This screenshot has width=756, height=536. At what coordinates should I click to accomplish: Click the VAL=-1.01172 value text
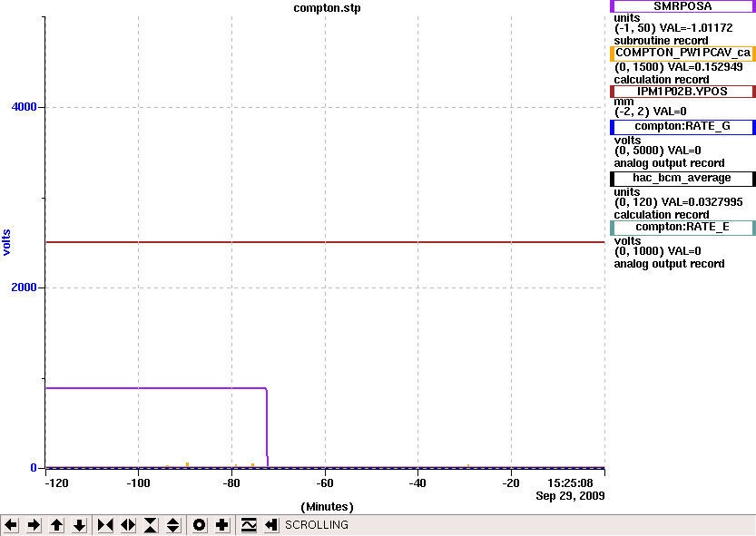[x=696, y=28]
